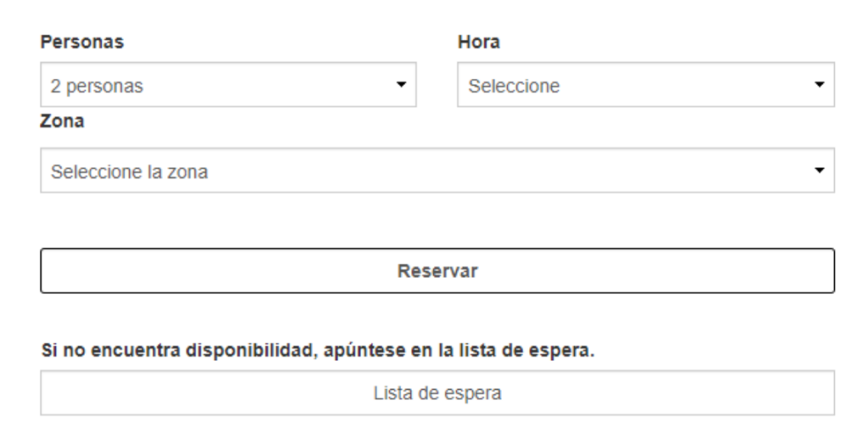
Task: Click the Hora dropdown arrow
Action: 819,85
